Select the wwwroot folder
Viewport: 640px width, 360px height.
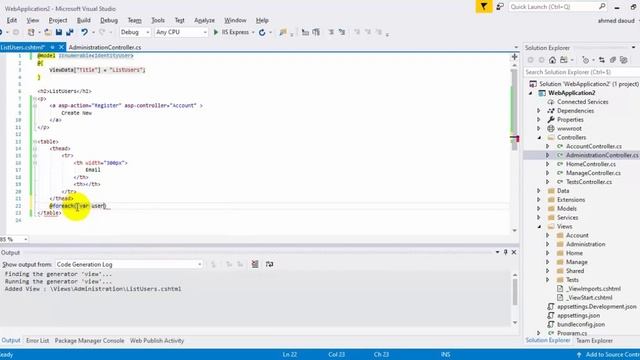pos(569,129)
